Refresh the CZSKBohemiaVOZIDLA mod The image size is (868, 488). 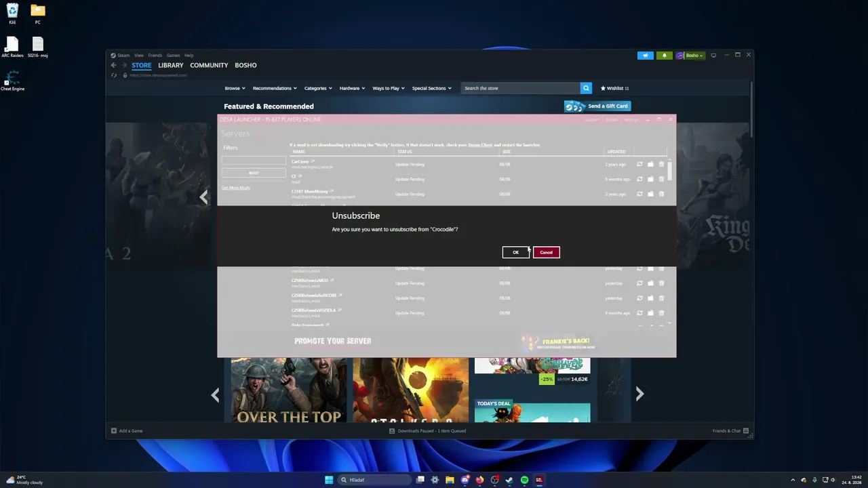639,313
